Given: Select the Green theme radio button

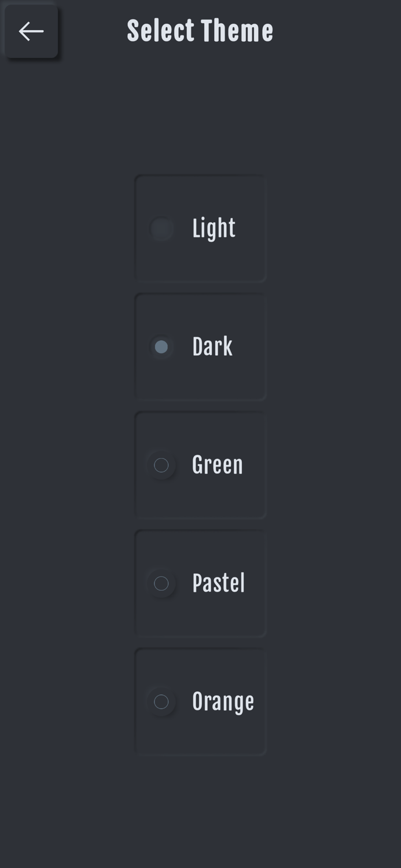Looking at the screenshot, I should click(x=162, y=465).
